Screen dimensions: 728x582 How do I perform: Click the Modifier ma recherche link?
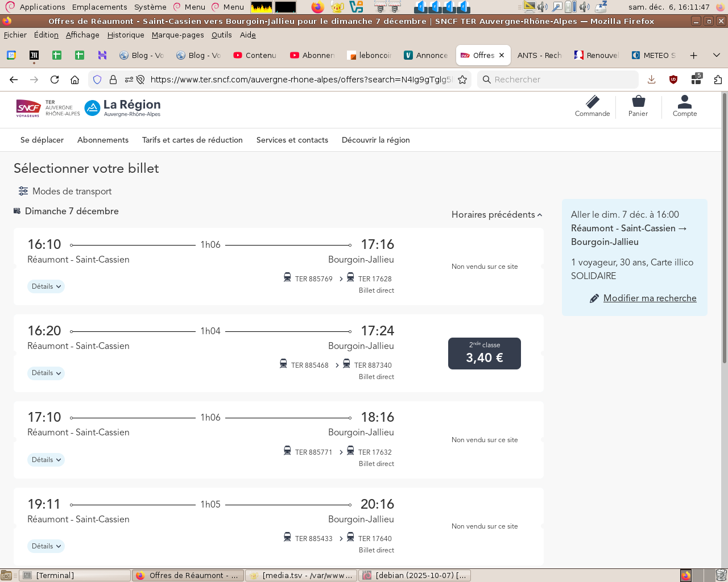pos(650,298)
